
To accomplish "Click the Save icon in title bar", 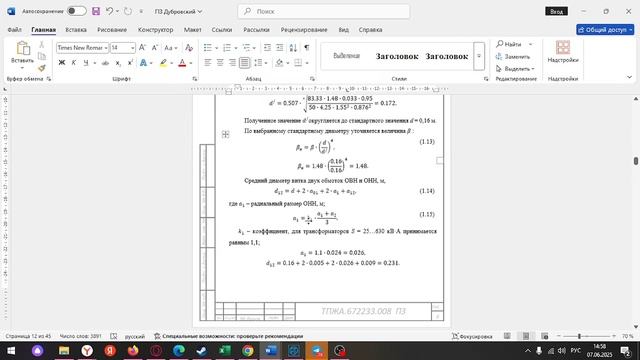I will click(x=96, y=11).
